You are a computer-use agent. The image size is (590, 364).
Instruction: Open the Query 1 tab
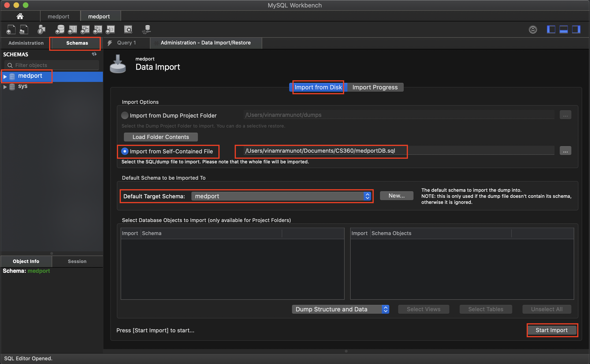coord(126,43)
